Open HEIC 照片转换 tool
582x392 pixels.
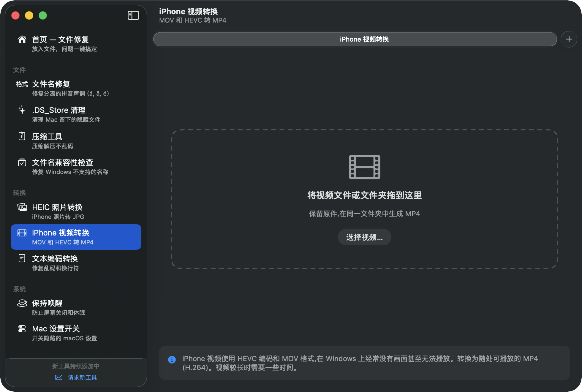pyautogui.click(x=76, y=211)
